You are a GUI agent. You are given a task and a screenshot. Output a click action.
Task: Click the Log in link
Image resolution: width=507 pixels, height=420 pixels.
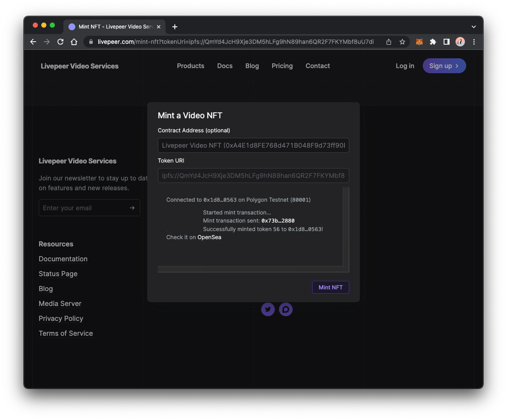[x=405, y=66]
